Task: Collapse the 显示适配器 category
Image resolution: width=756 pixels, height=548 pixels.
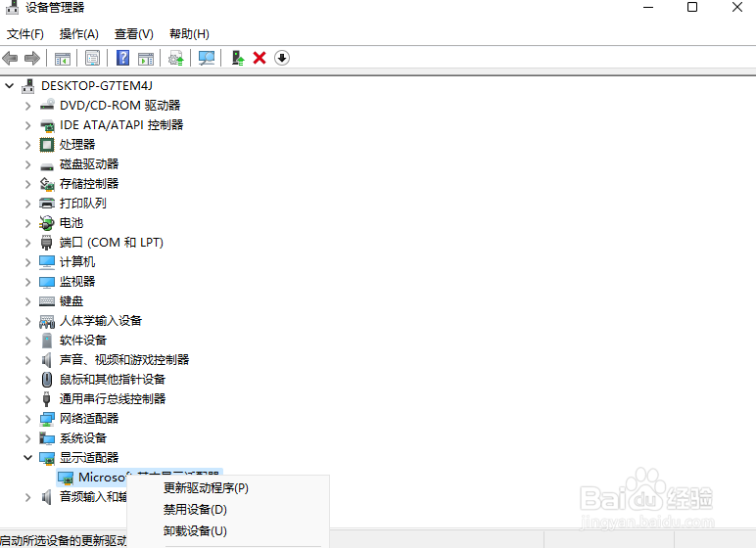Action: pyautogui.click(x=28, y=457)
